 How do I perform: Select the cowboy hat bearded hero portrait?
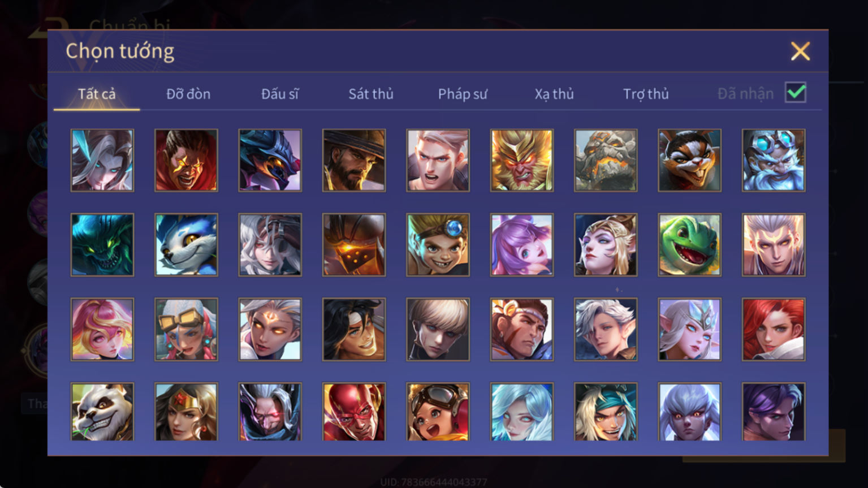(354, 160)
